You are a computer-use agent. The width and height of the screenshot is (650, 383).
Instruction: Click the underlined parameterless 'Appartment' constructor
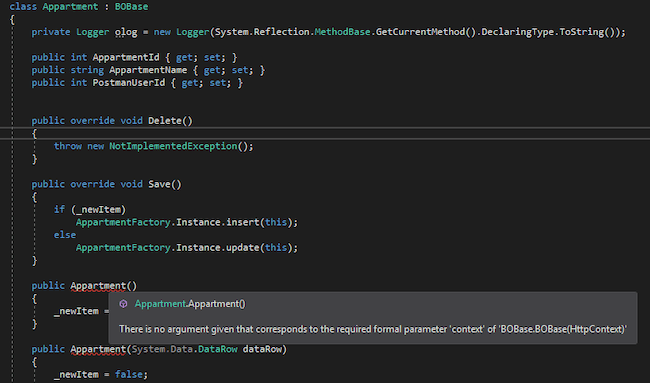[98, 286]
